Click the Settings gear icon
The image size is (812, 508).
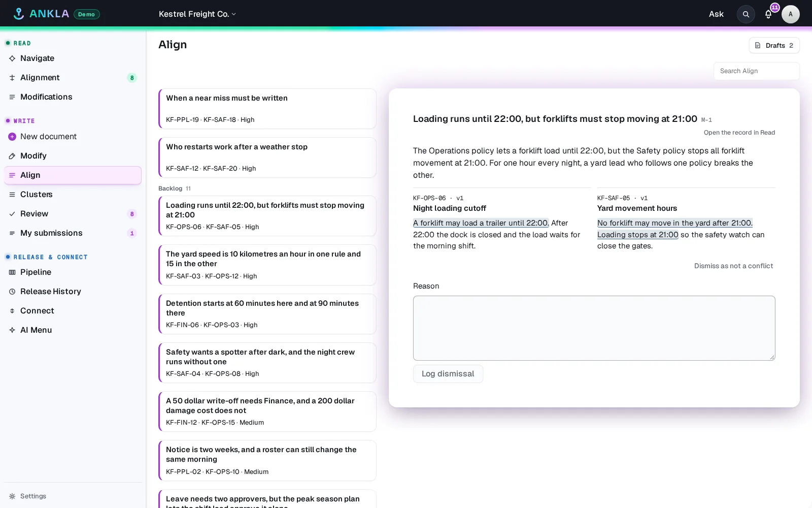click(x=12, y=496)
